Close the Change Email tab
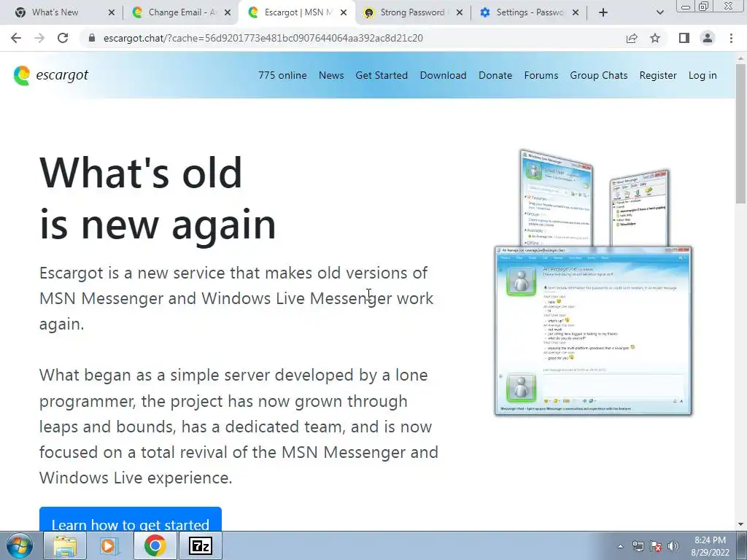 (x=228, y=12)
